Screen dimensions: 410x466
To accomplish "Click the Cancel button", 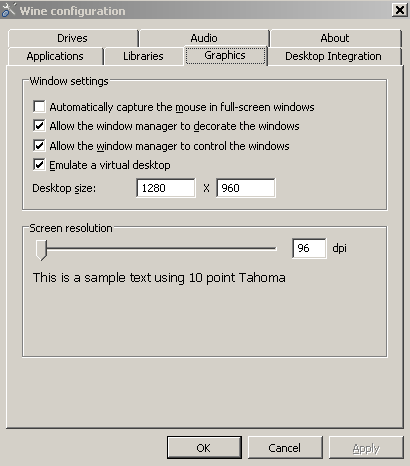I will coord(285,448).
